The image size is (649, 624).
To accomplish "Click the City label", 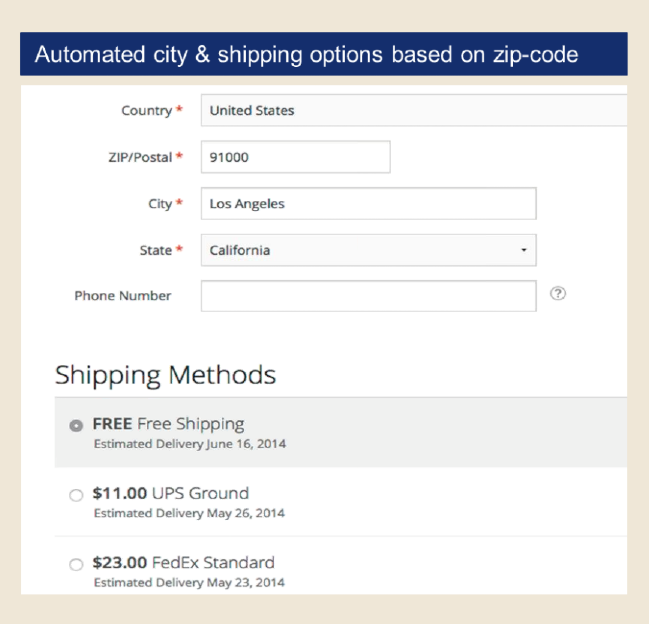I will tap(160, 204).
